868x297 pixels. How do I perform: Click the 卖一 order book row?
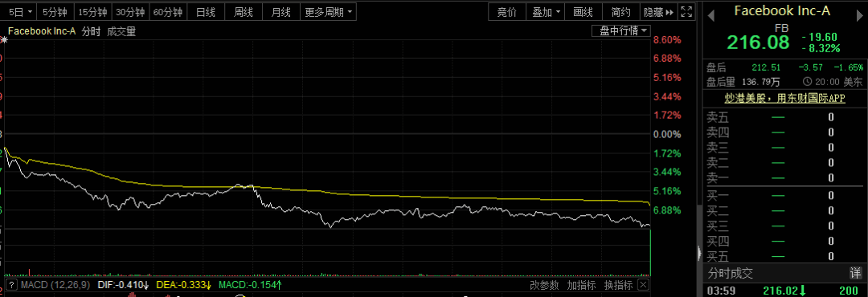pyautogui.click(x=785, y=177)
